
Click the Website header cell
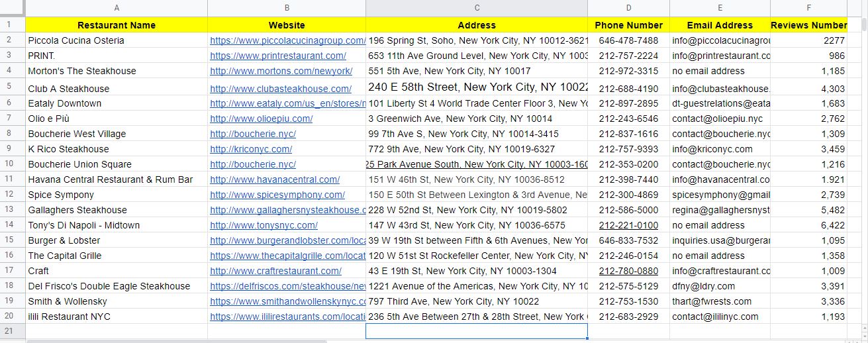pyautogui.click(x=287, y=25)
